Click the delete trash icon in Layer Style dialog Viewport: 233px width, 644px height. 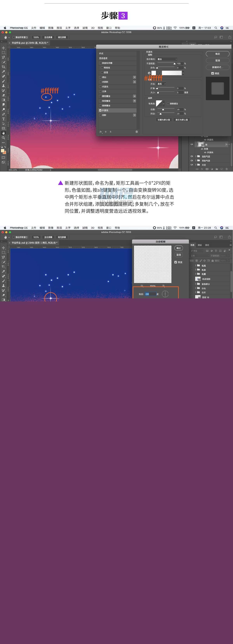click(x=136, y=132)
